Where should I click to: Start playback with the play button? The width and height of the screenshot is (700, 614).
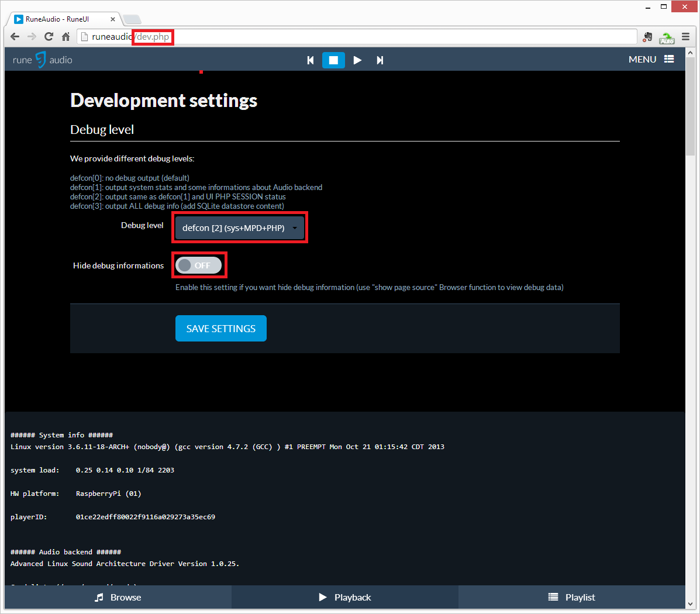click(x=357, y=60)
